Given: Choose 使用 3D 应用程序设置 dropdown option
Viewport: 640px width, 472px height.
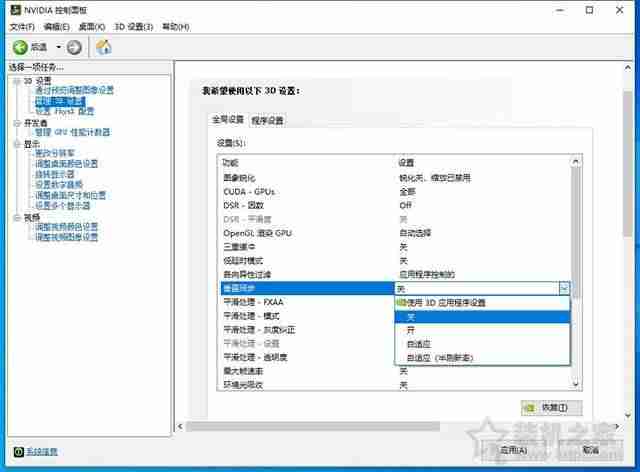Looking at the screenshot, I should click(x=482, y=303).
